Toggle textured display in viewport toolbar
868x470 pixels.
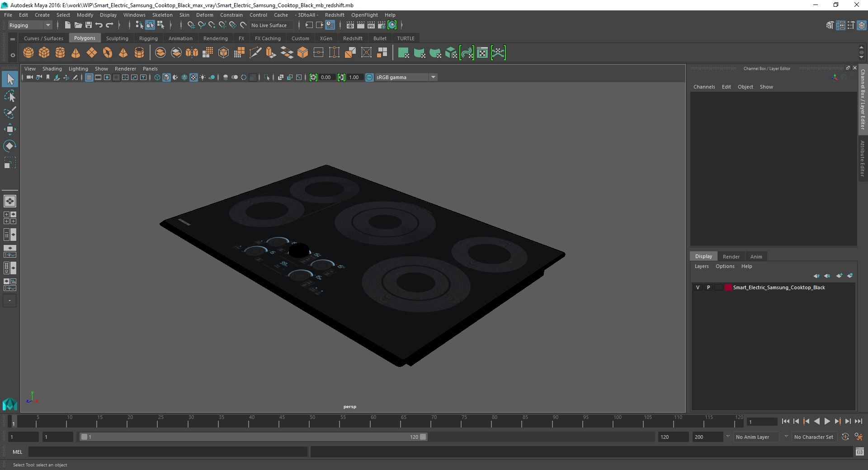193,77
